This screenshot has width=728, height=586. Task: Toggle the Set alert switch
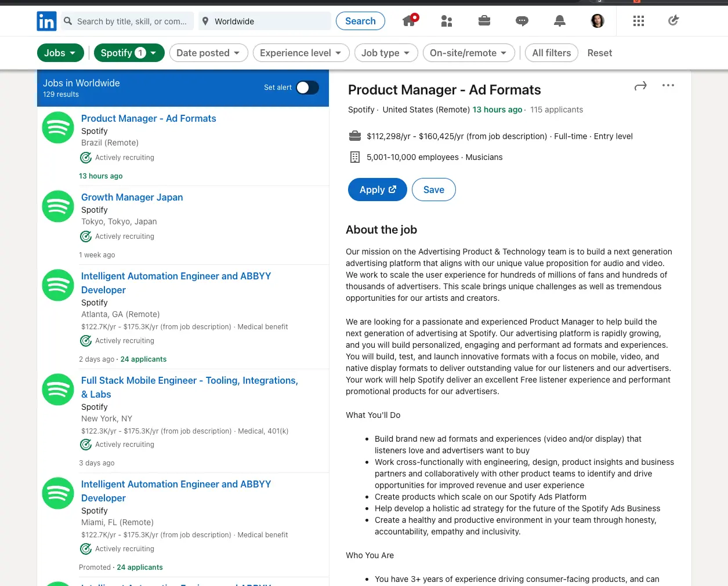tap(307, 88)
